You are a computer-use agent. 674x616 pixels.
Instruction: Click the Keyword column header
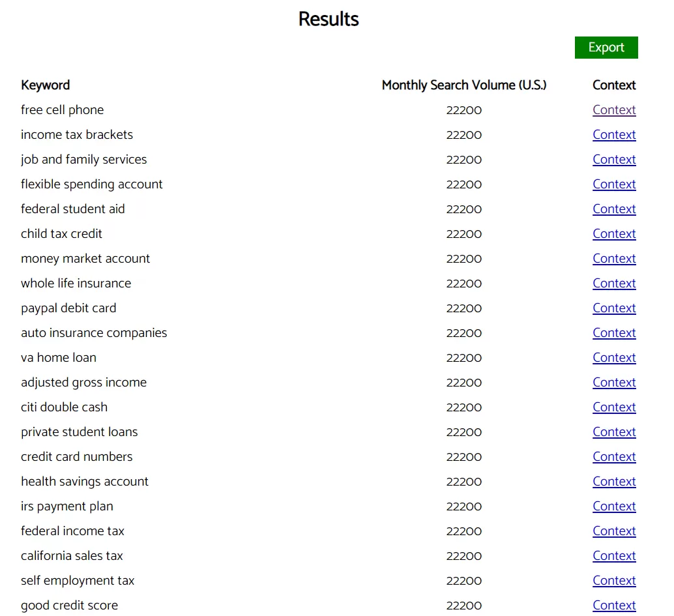tap(45, 85)
